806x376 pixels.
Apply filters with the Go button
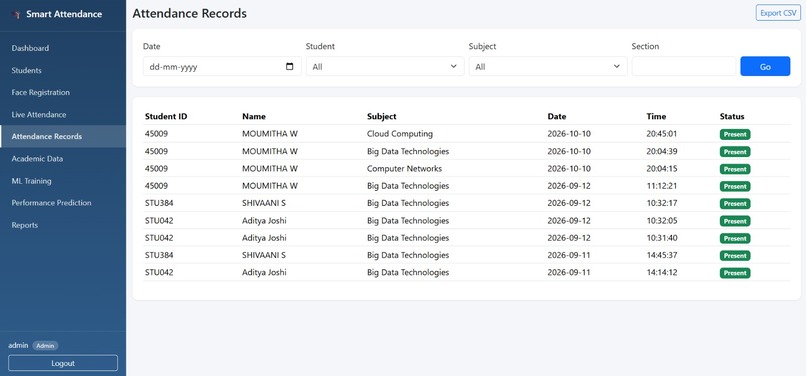click(x=765, y=66)
